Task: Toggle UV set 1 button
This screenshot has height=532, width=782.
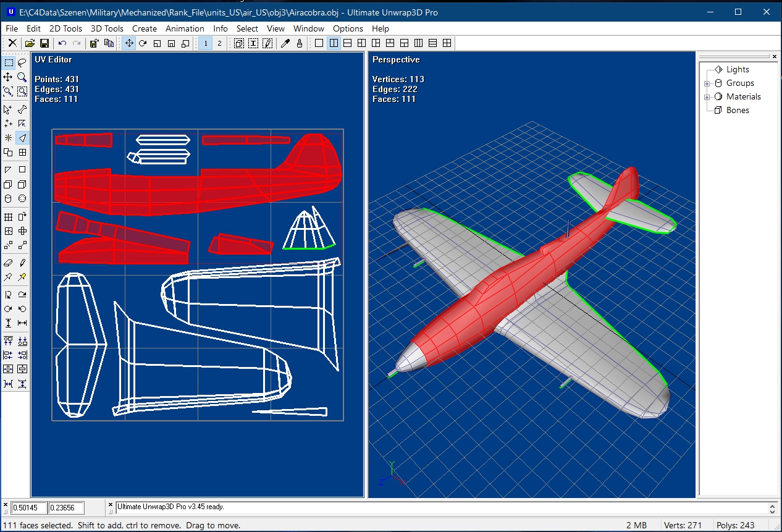Action: (x=205, y=43)
